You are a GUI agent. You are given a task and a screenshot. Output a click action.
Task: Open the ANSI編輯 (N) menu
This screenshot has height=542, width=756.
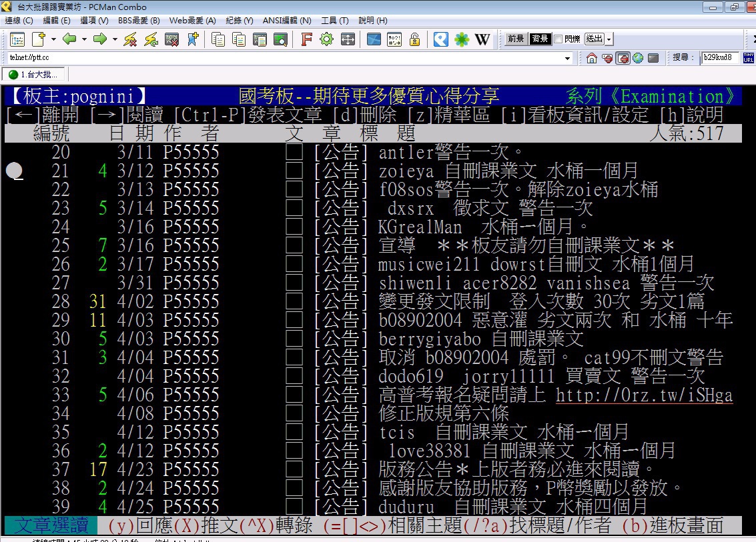point(287,20)
